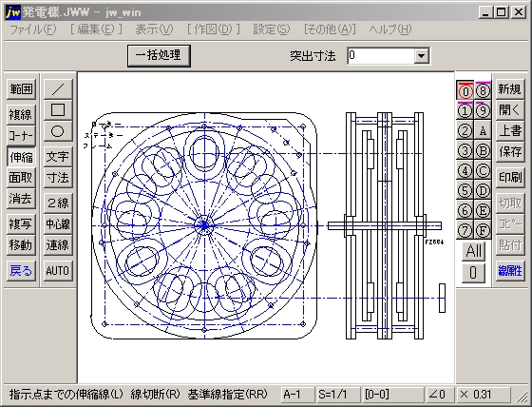The width and height of the screenshot is (532, 407).
Task: Choose the 移動 move tool
Action: 21,245
